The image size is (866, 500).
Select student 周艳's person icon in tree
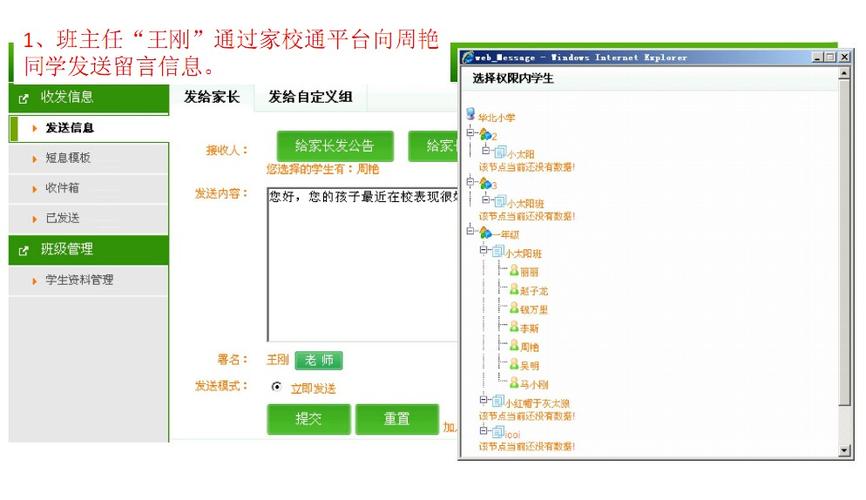coord(514,345)
